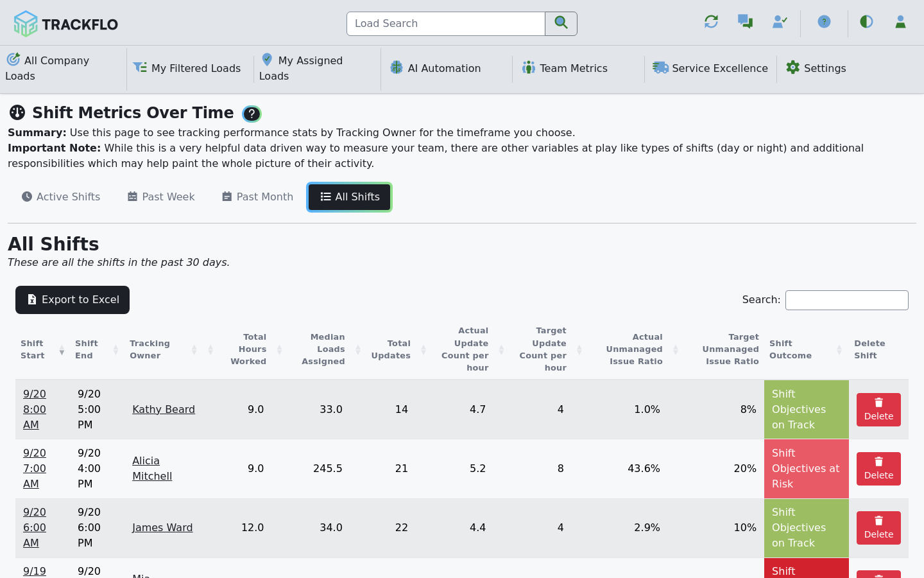The width and height of the screenshot is (924, 578).
Task: Open the chat messages icon
Action: click(x=745, y=22)
